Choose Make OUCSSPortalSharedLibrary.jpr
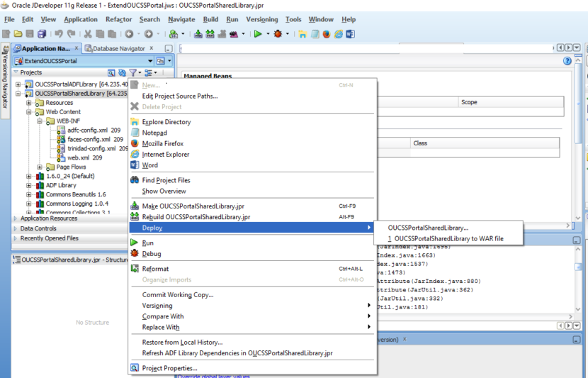588x378 pixels. 193,206
